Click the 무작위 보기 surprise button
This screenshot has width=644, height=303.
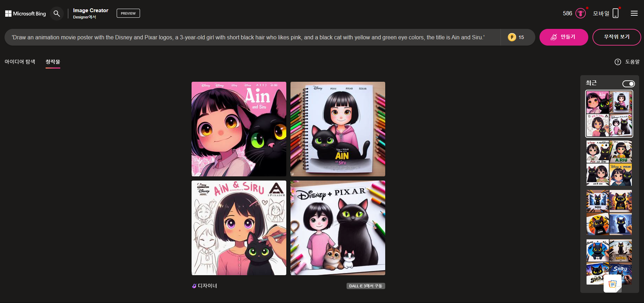point(616,37)
